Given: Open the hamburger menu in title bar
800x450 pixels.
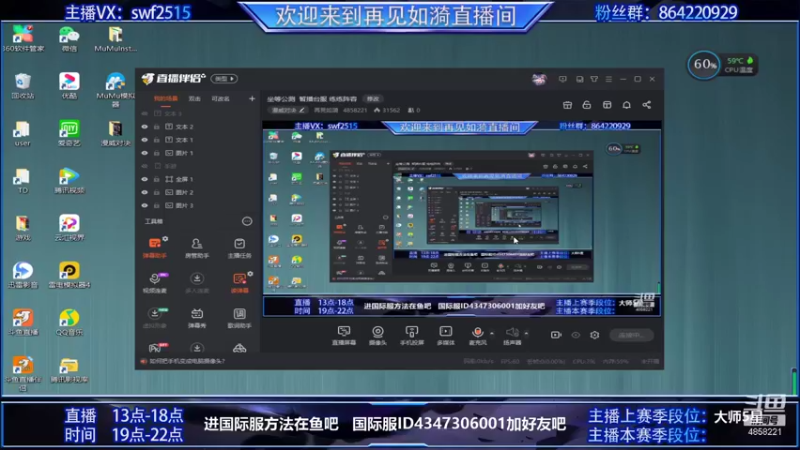Looking at the screenshot, I should click(609, 79).
